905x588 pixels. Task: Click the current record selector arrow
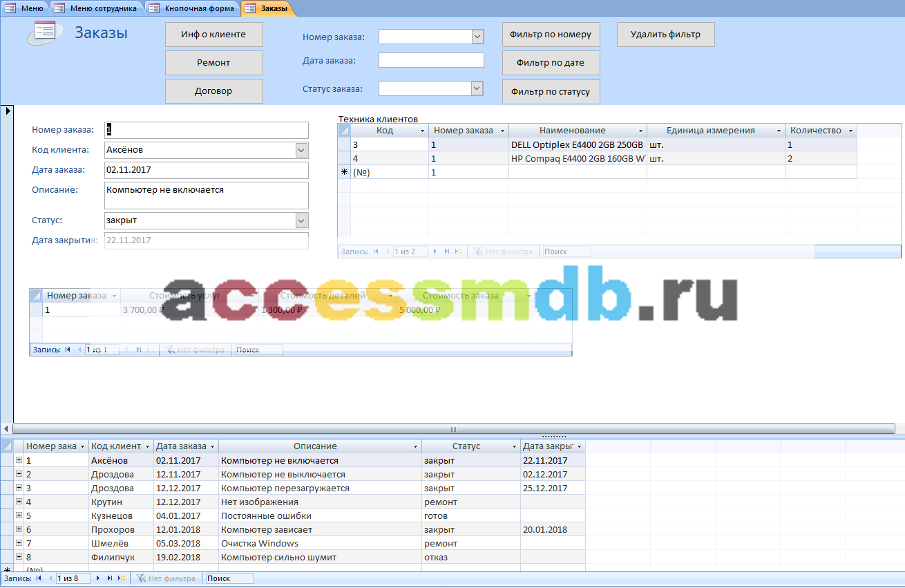coord(7,111)
